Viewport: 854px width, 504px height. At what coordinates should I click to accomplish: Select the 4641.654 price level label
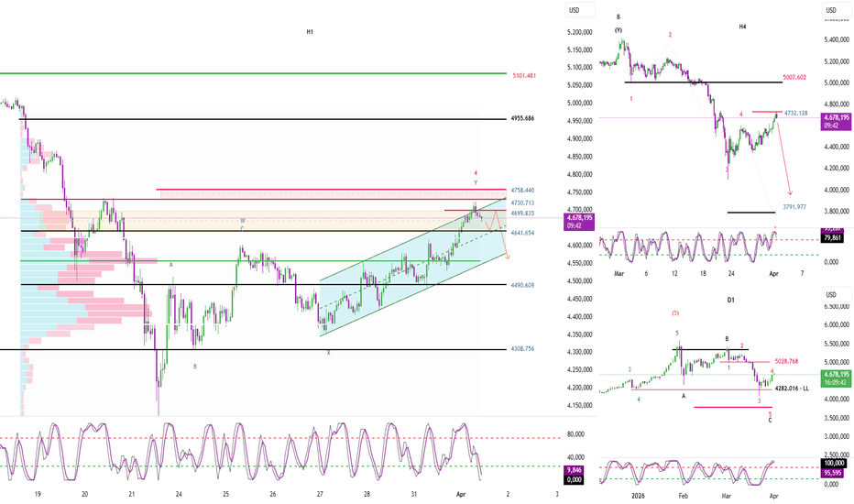coord(522,233)
